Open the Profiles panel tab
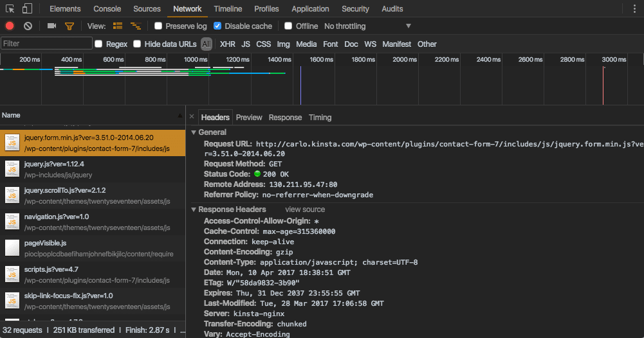 click(266, 8)
